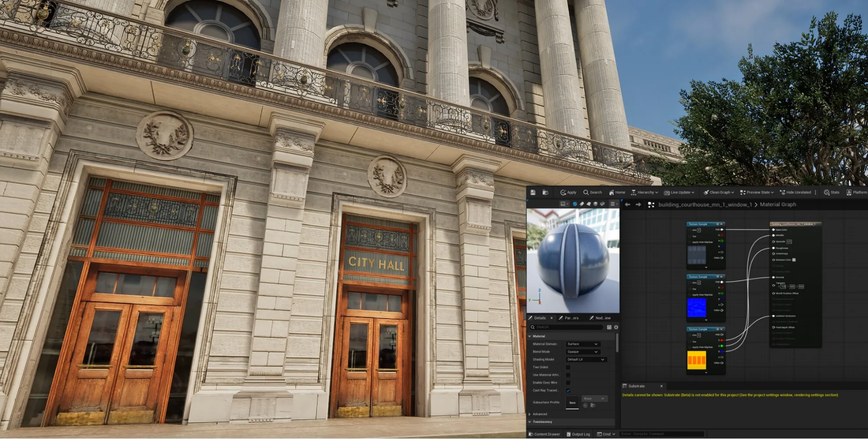The height and width of the screenshot is (439, 868).
Task: Open Search in the material editor toolbar
Action: (x=592, y=192)
